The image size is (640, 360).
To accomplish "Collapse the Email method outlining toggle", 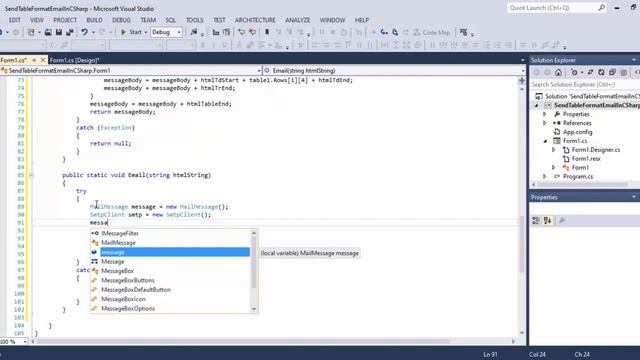I will pyautogui.click(x=31, y=175).
